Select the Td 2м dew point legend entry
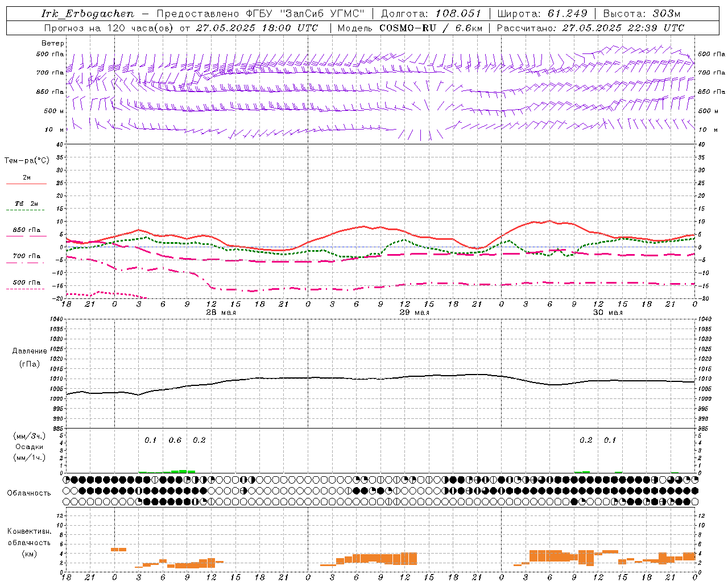This screenshot has height=582, width=728. 26,203
